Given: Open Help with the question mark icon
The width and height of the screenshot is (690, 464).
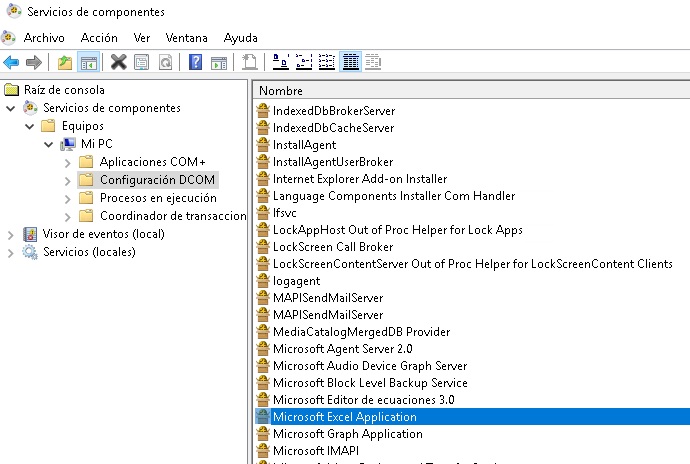Looking at the screenshot, I should (196, 62).
